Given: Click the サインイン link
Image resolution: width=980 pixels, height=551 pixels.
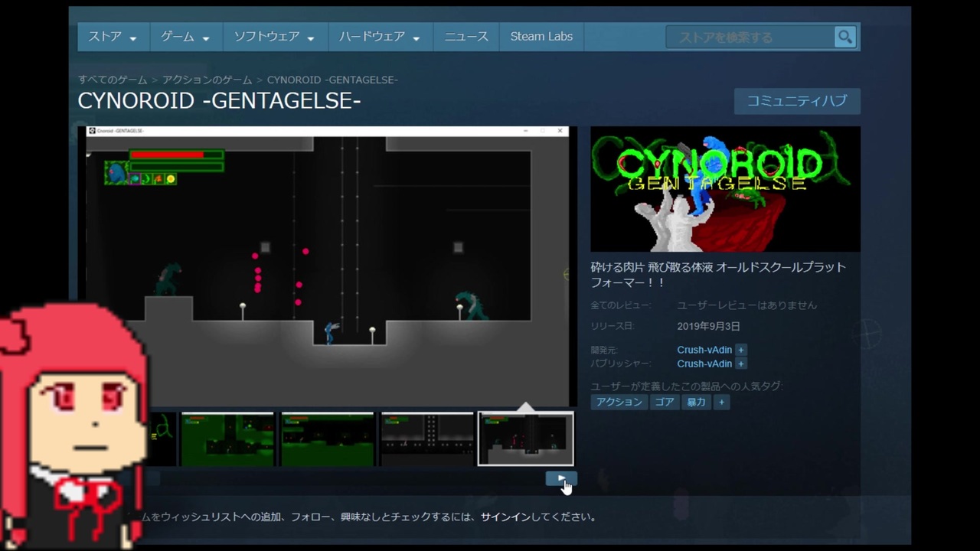Looking at the screenshot, I should [x=505, y=517].
